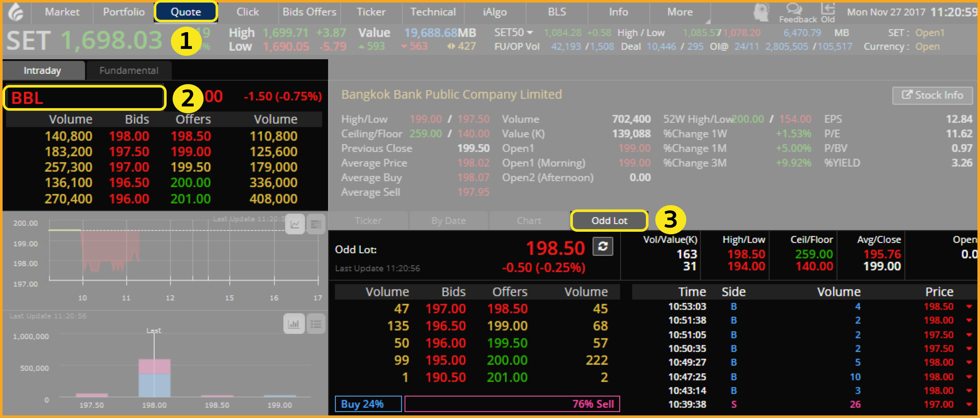The image size is (980, 418).
Task: Refresh the Odd Lot price
Action: 603,246
